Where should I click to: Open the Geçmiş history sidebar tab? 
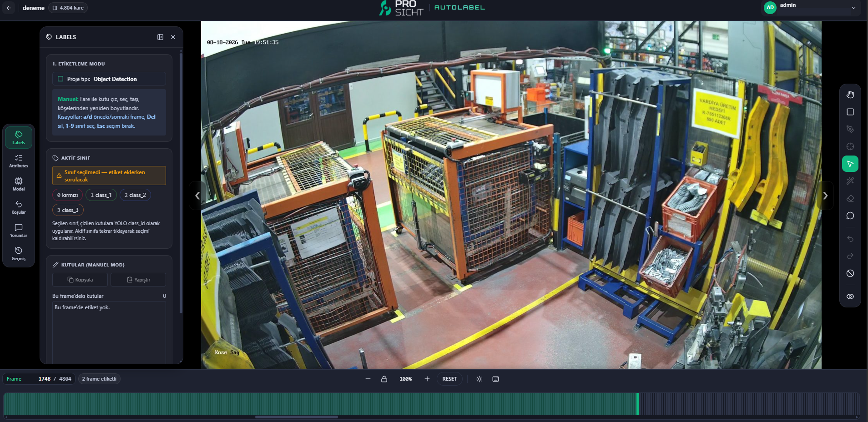coord(19,254)
